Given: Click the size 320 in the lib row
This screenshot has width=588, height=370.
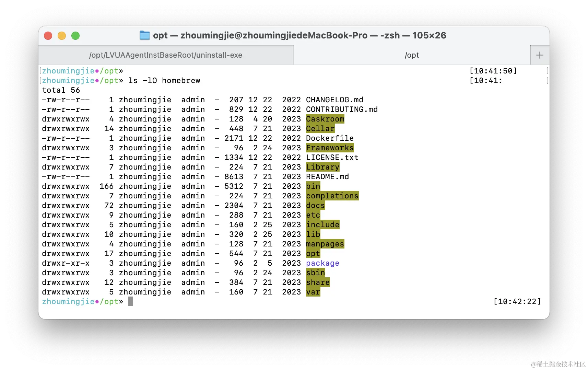Looking at the screenshot, I should pyautogui.click(x=236, y=234).
